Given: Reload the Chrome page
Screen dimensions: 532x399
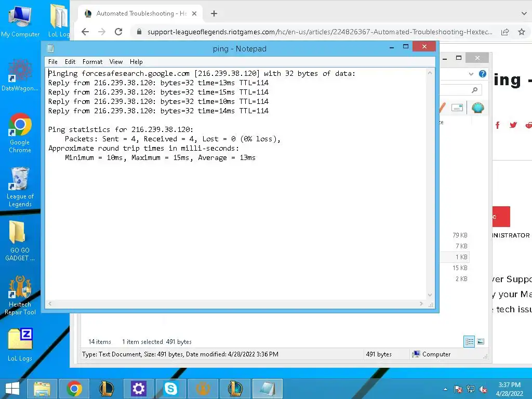Looking at the screenshot, I should tap(118, 32).
